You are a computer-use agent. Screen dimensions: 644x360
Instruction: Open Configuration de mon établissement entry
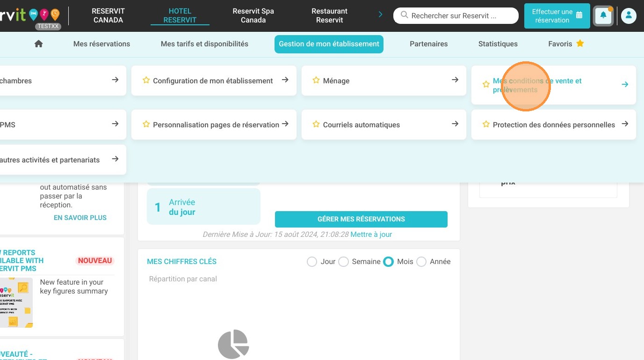pyautogui.click(x=214, y=81)
